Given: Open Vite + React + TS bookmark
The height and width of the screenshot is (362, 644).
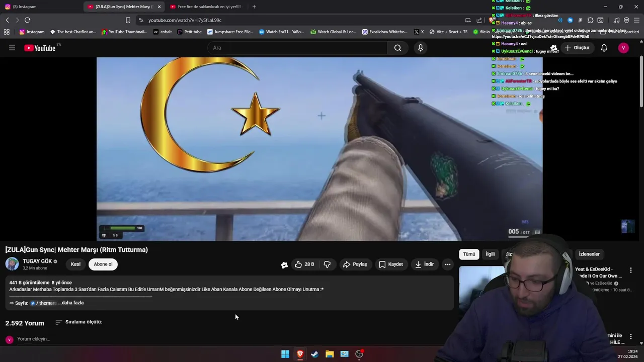Looking at the screenshot, I should pyautogui.click(x=448, y=32).
